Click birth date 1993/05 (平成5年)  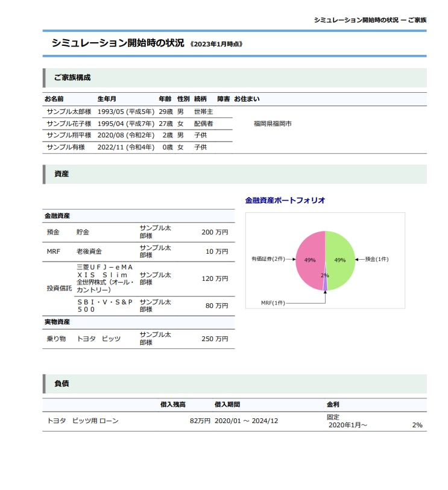pos(126,112)
